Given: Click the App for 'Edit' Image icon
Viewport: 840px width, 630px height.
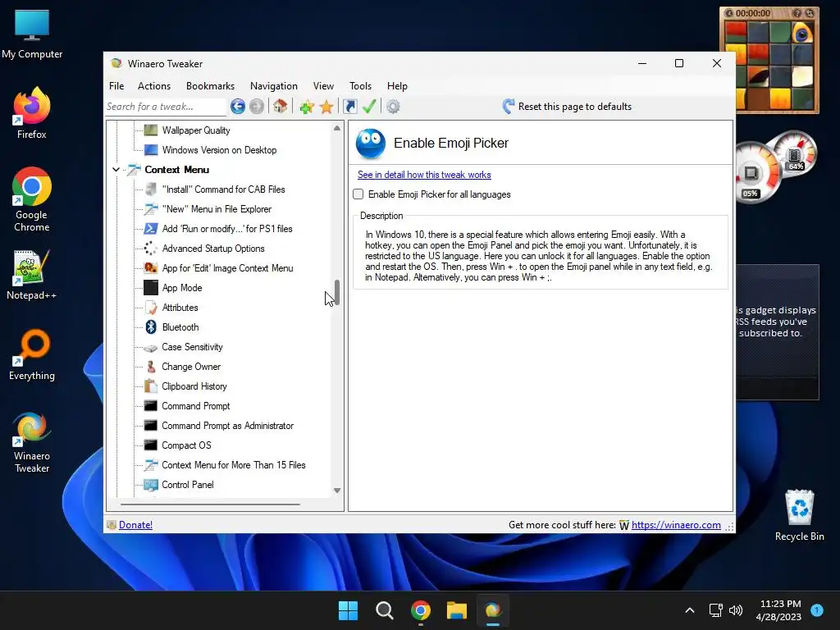Looking at the screenshot, I should [x=151, y=268].
